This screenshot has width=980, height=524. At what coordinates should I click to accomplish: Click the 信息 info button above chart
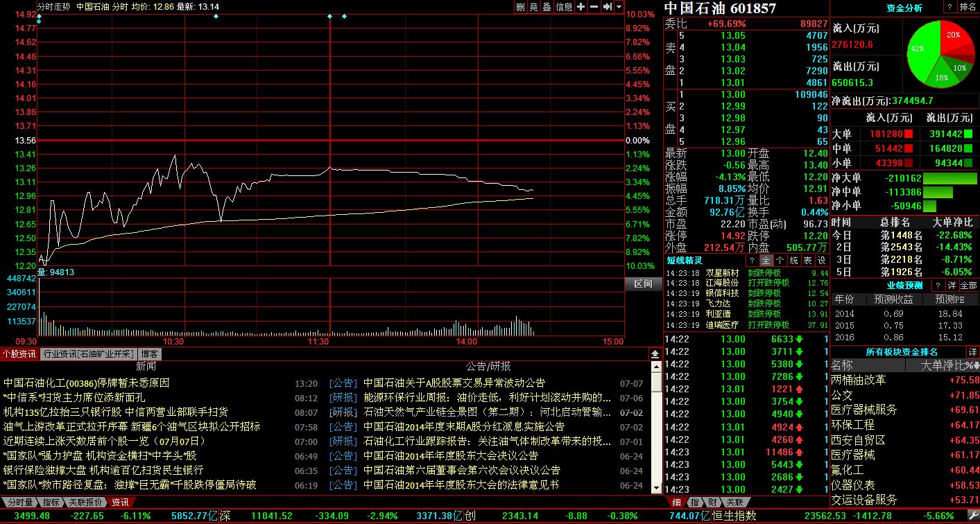(x=565, y=7)
